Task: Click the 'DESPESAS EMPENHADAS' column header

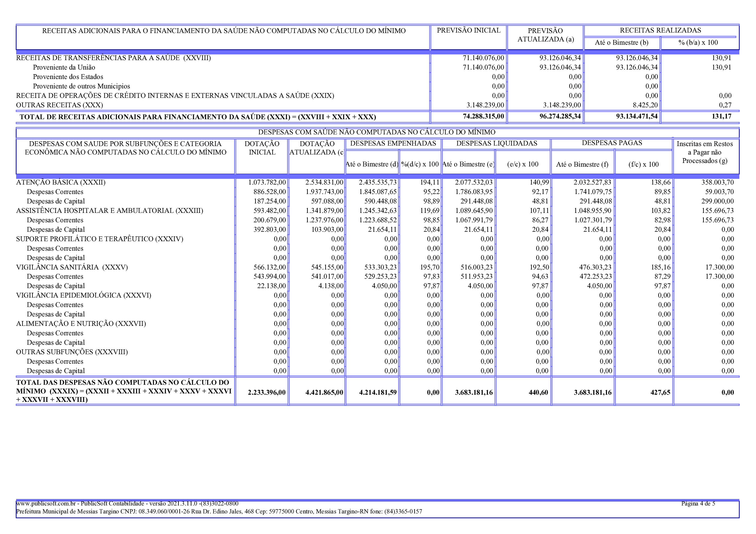Action: (393, 144)
